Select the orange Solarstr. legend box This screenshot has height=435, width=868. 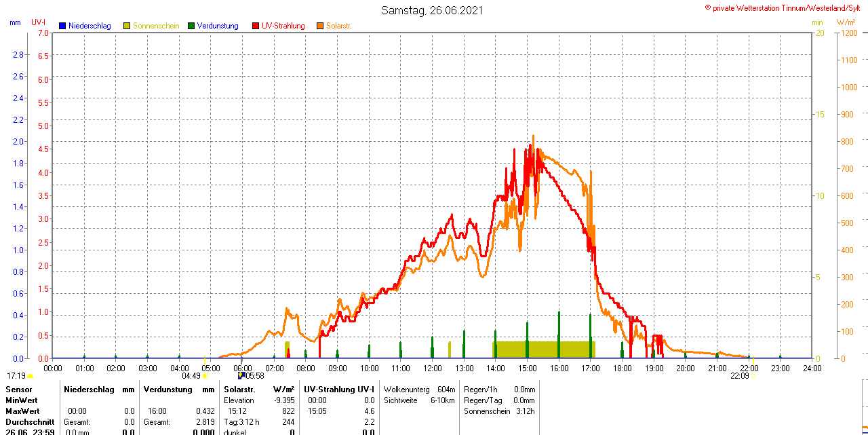[320, 26]
